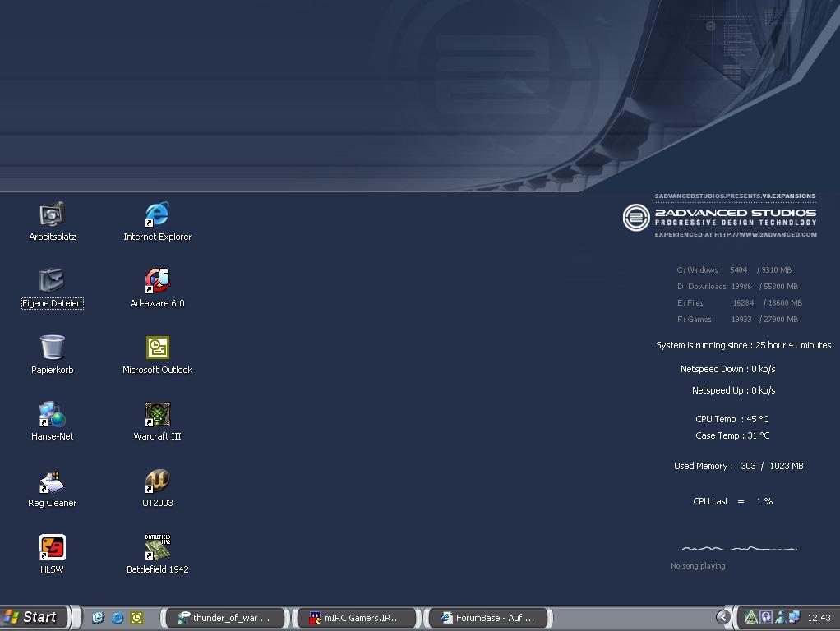
Task: Launch Outlook from the Quick Launch bar
Action: pos(136,618)
